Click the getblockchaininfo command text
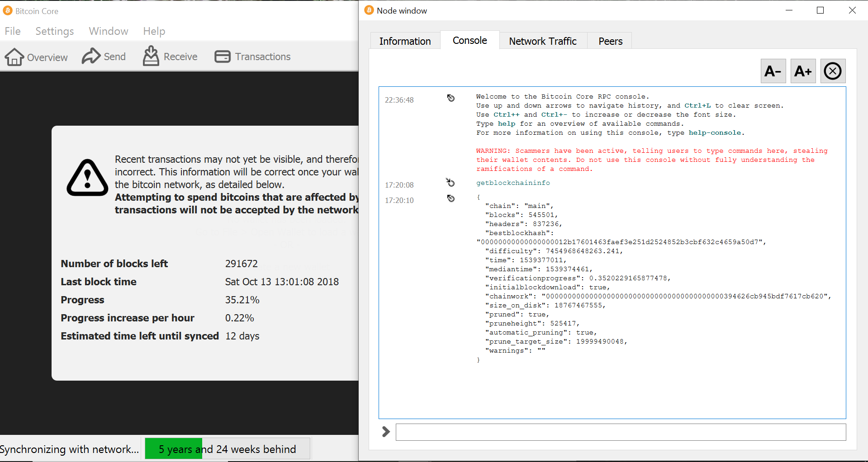Screen dimensions: 868x462 [513, 183]
